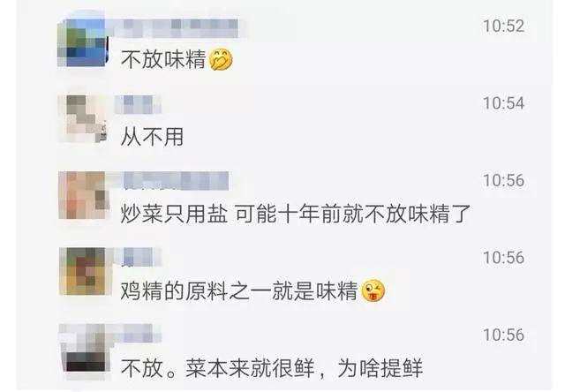
Task: Select message 炒菜只用盐 可能十年前就不放味精了
Action: click(296, 214)
